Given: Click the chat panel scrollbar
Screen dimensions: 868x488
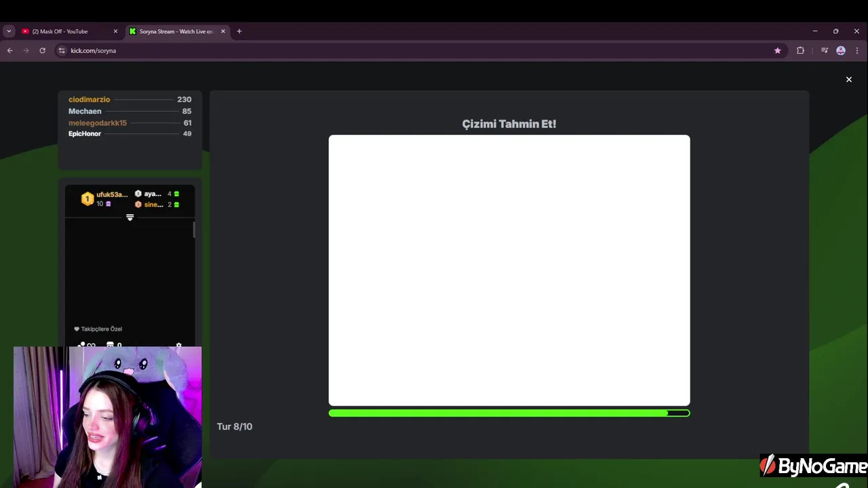Looking at the screenshot, I should pos(194,230).
